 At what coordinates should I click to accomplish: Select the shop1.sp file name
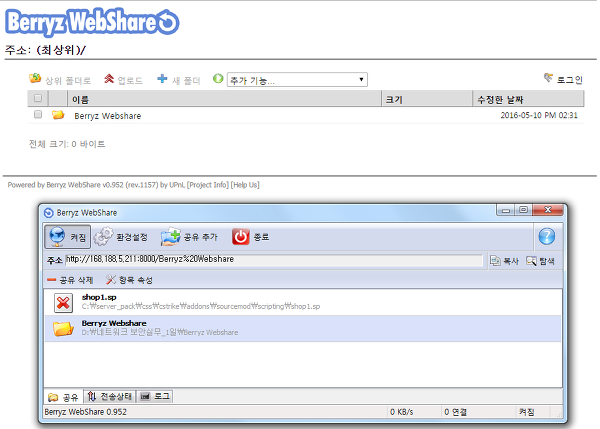(99, 297)
